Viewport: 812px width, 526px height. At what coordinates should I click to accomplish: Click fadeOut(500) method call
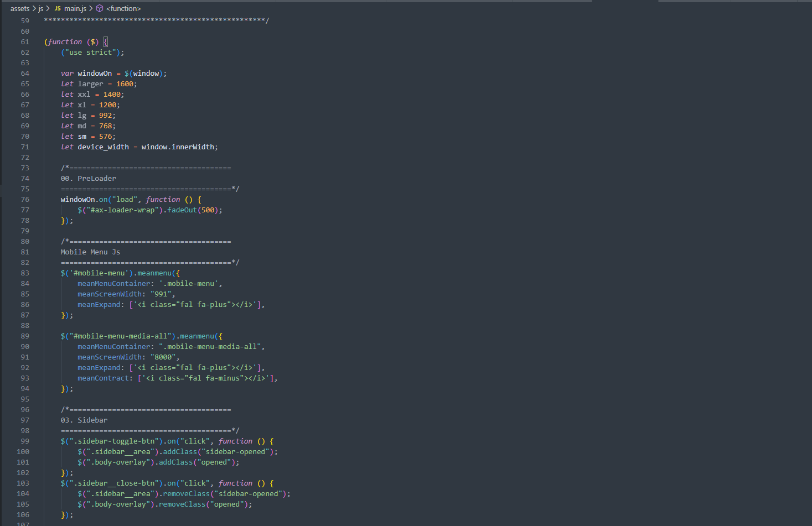click(193, 210)
